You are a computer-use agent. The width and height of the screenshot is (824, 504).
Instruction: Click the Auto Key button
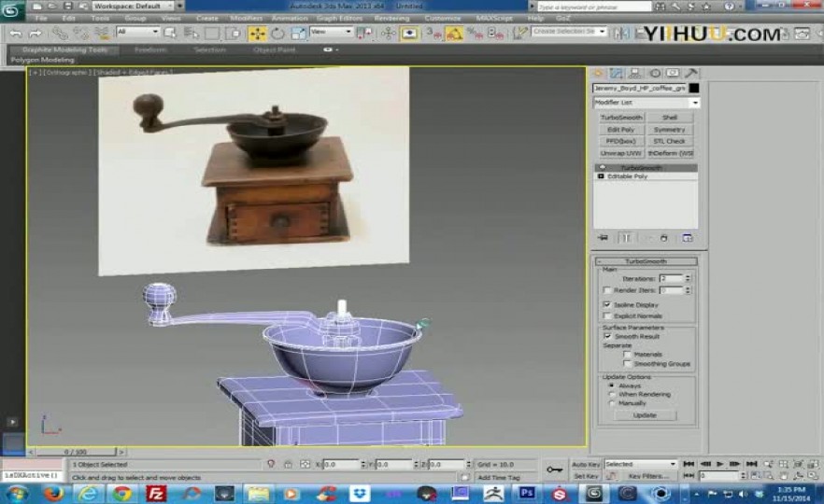coord(586,465)
